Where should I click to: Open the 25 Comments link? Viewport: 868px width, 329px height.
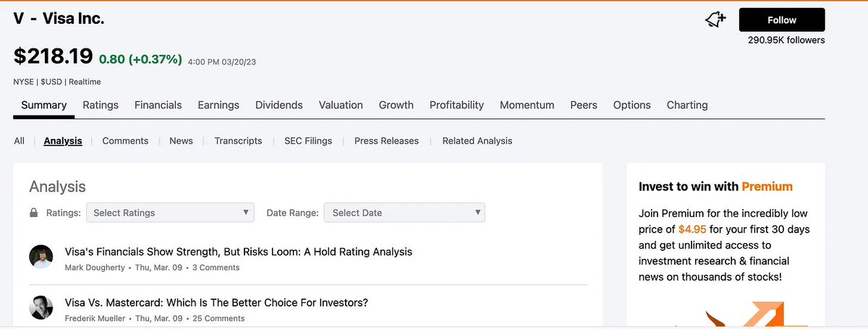(x=218, y=318)
